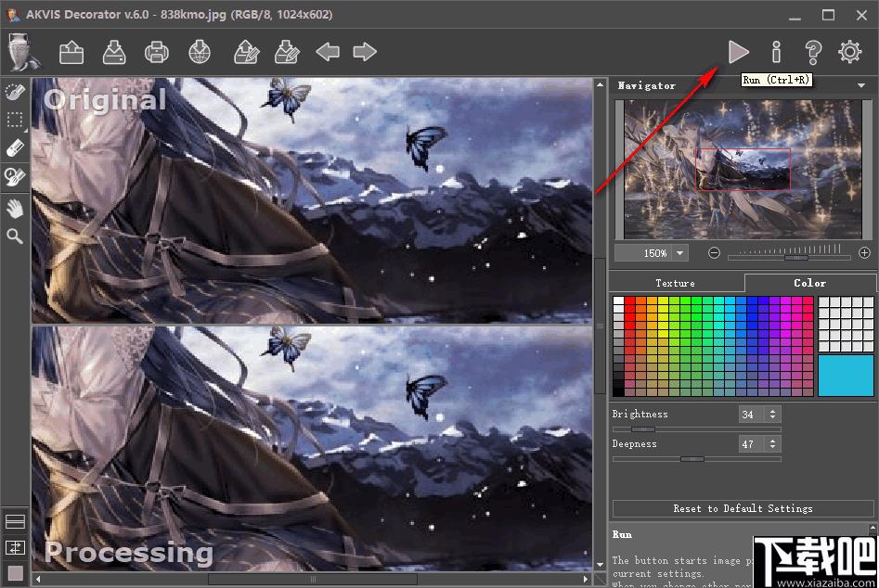The image size is (879, 588).
Task: Click the image vertical scrollbar down arrow
Action: click(x=600, y=565)
